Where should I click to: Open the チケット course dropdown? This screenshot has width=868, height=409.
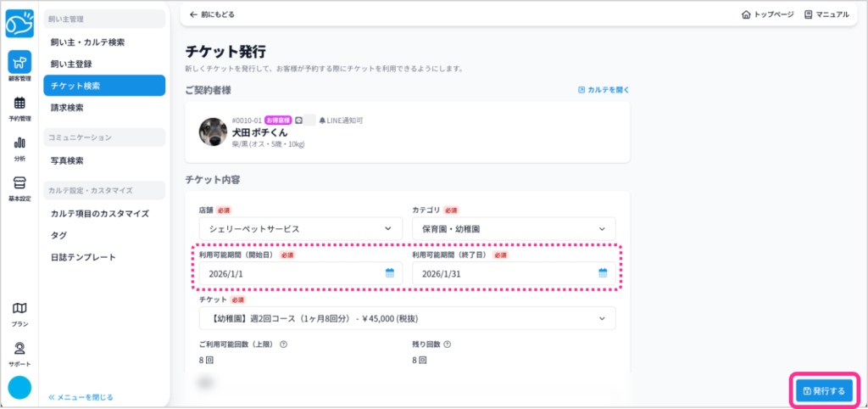(x=407, y=318)
